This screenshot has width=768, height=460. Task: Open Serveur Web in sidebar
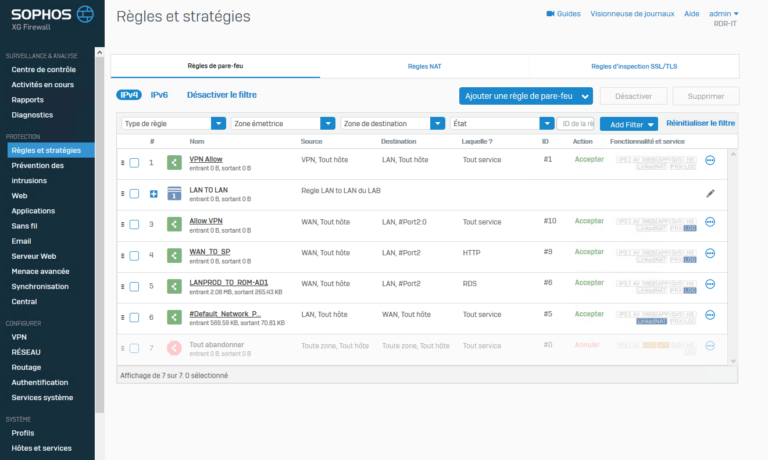tap(34, 256)
